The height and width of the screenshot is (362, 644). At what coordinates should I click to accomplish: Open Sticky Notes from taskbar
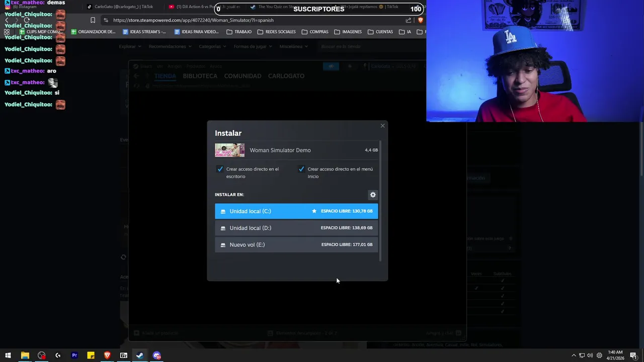91,355
